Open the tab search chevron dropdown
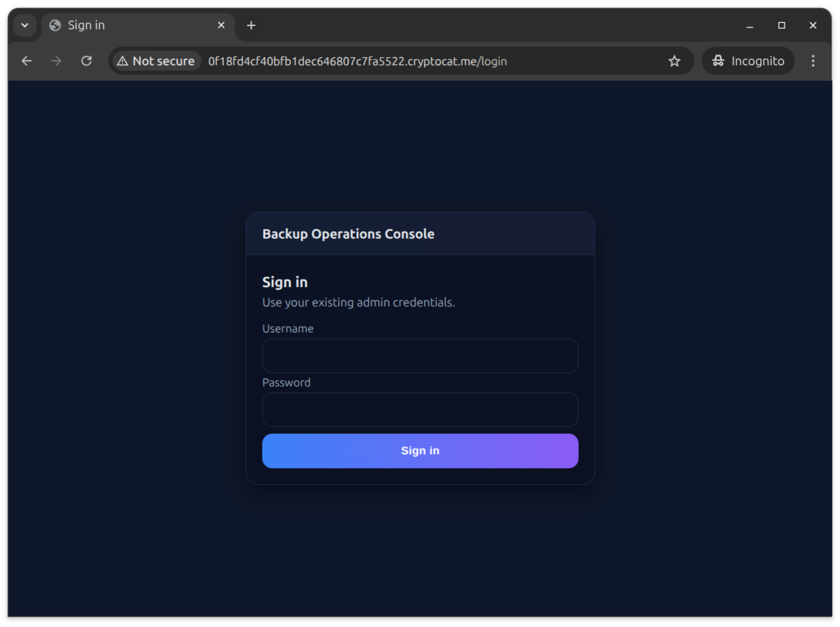 pos(25,25)
